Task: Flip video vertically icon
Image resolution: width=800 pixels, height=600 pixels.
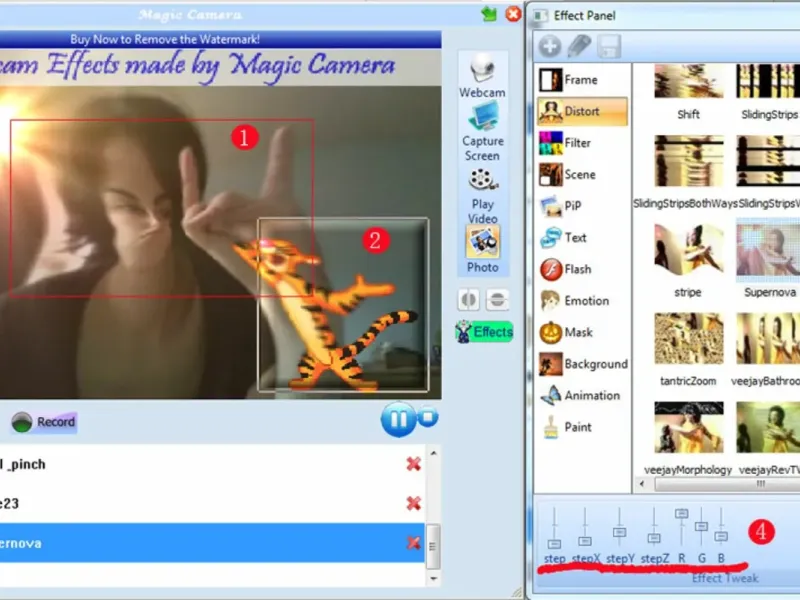Action: (497, 299)
